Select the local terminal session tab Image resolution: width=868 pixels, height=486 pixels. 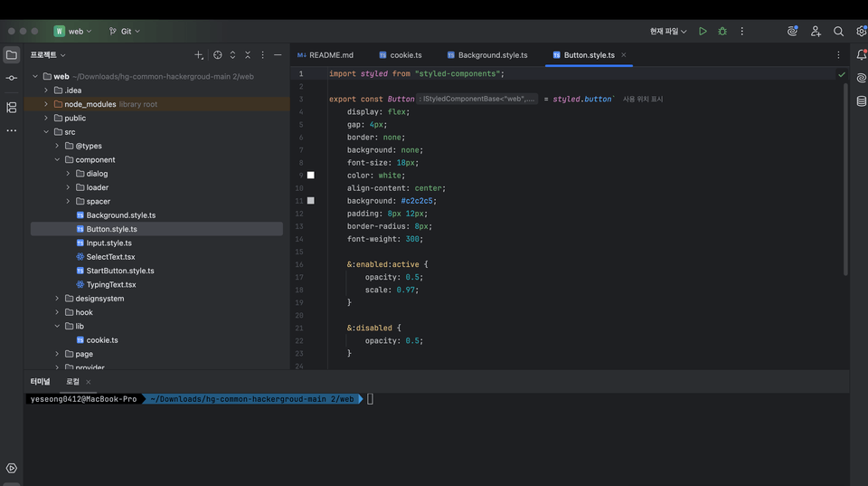[72, 382]
